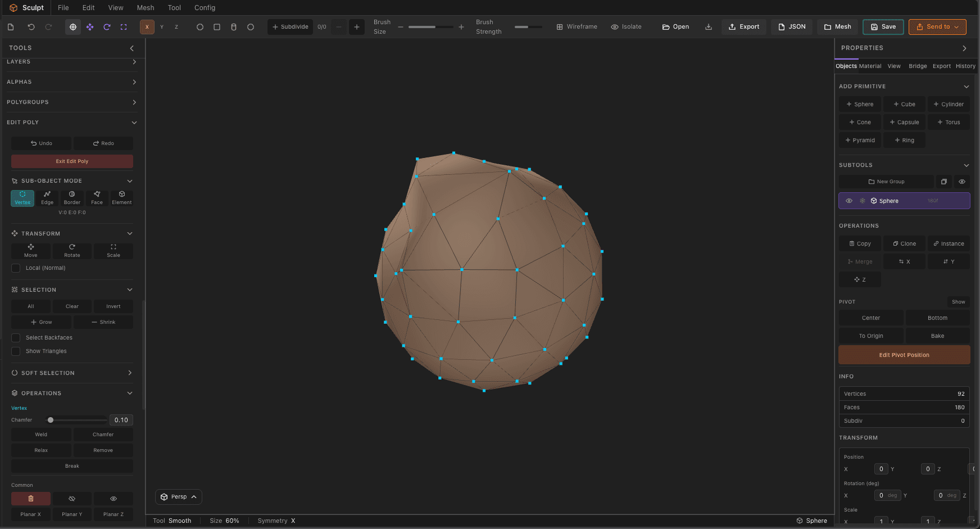
Task: Open the File menu
Action: click(63, 8)
